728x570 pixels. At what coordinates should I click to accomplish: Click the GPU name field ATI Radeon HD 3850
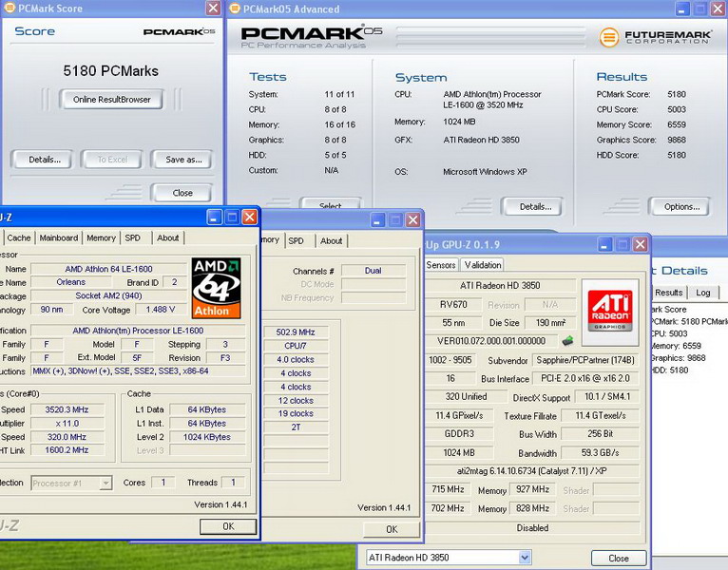[x=500, y=285]
